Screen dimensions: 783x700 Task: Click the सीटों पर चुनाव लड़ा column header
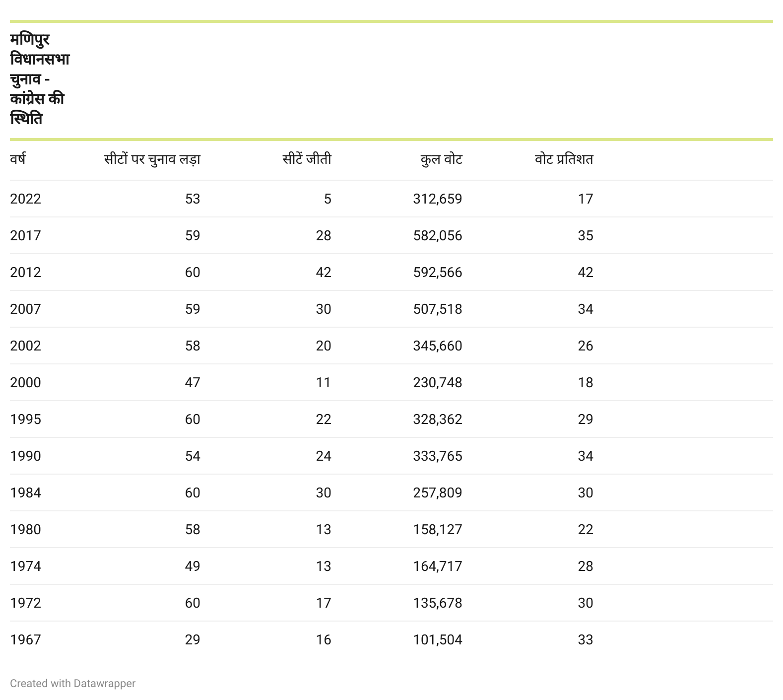point(152,159)
